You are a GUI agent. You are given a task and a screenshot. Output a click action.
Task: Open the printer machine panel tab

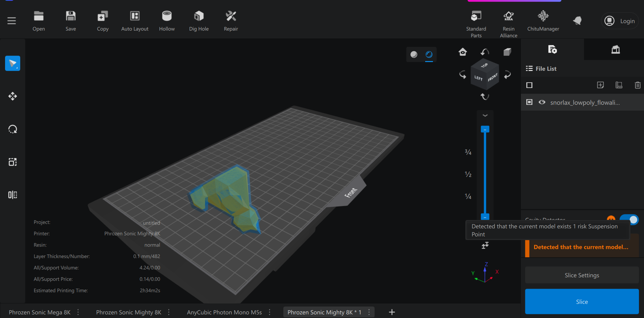[x=616, y=50]
